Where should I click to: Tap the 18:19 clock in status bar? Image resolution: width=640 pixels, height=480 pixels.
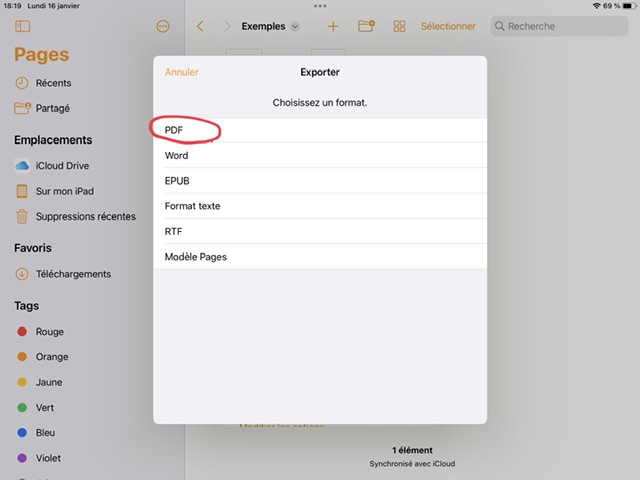click(x=12, y=6)
